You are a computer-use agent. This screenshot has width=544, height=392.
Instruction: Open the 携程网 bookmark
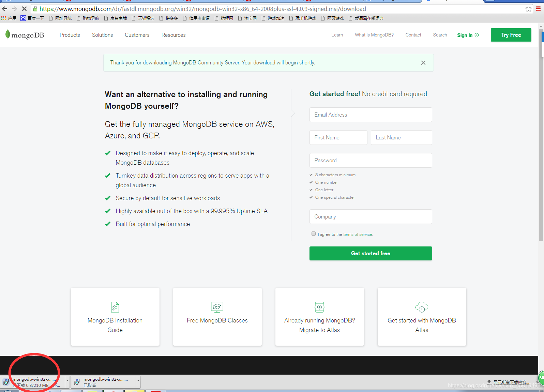pos(224,18)
